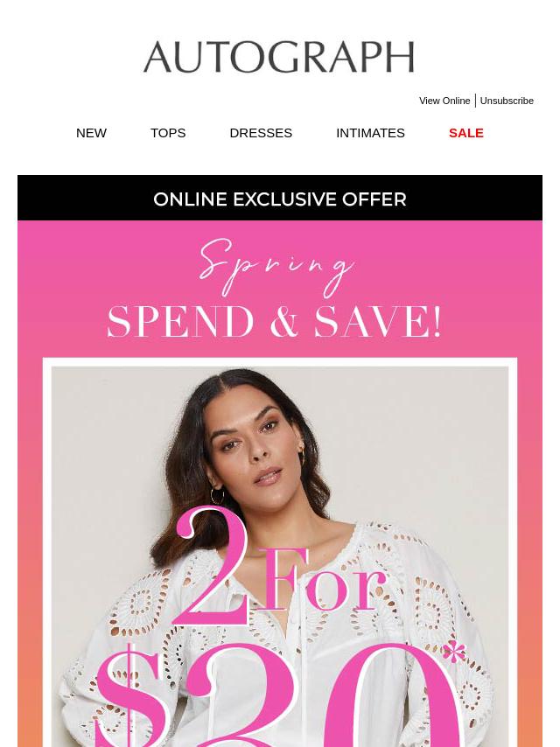The height and width of the screenshot is (747, 560).
Task: Select the SPEND & SAVE! headline
Action: (x=275, y=322)
